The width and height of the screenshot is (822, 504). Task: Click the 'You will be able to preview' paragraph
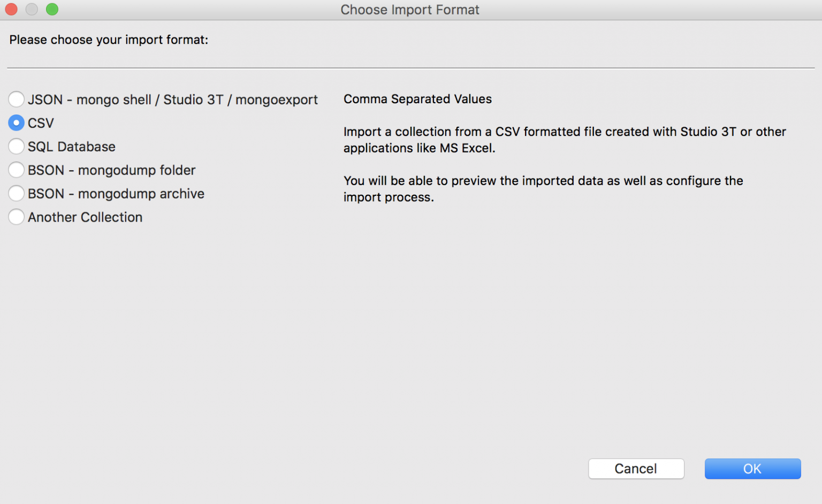[x=543, y=189]
